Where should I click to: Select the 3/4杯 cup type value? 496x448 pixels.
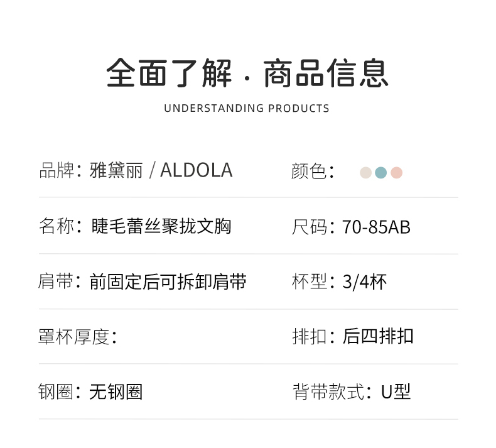[364, 281]
